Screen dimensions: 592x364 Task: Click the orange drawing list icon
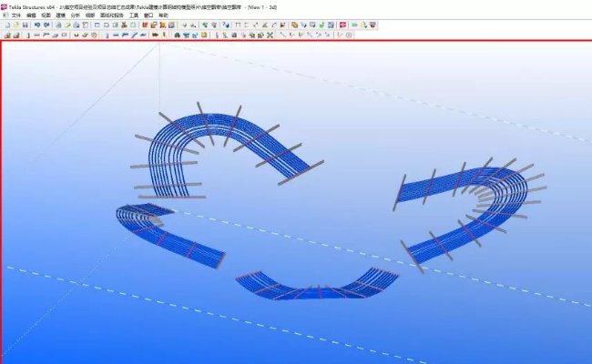(x=145, y=25)
